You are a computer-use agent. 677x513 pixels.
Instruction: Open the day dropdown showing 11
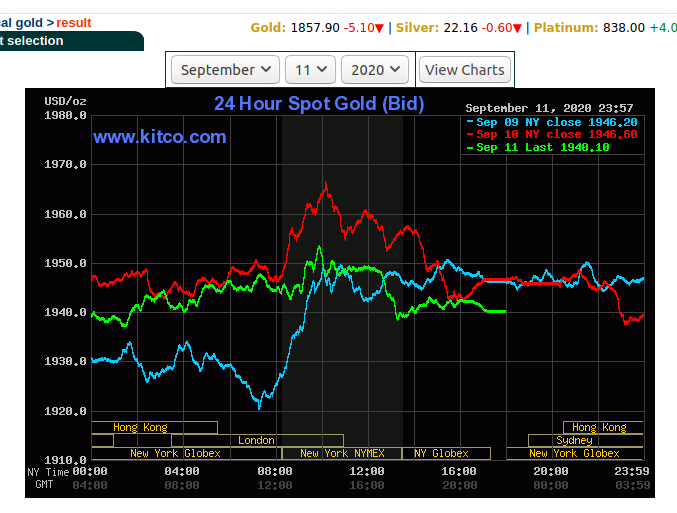(310, 70)
